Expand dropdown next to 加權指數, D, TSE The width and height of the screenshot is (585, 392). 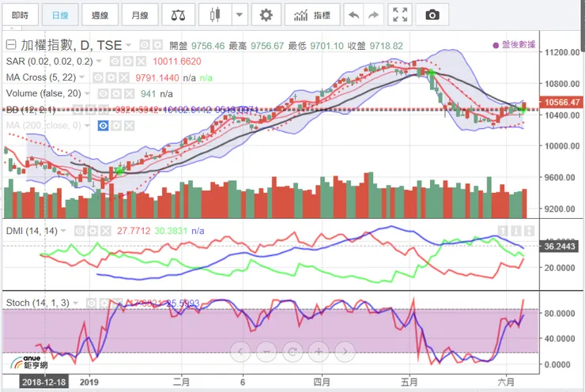pyautogui.click(x=129, y=46)
